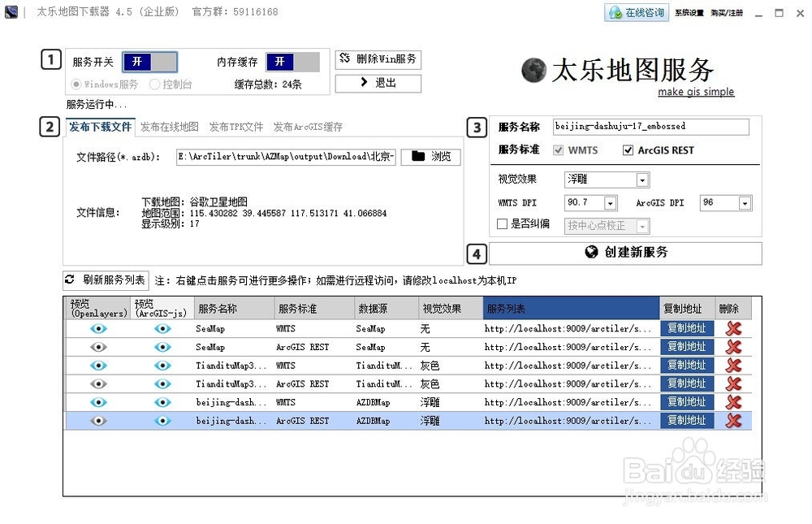Preview TiandituMap3 WMTS in OpenLayers

tap(98, 366)
